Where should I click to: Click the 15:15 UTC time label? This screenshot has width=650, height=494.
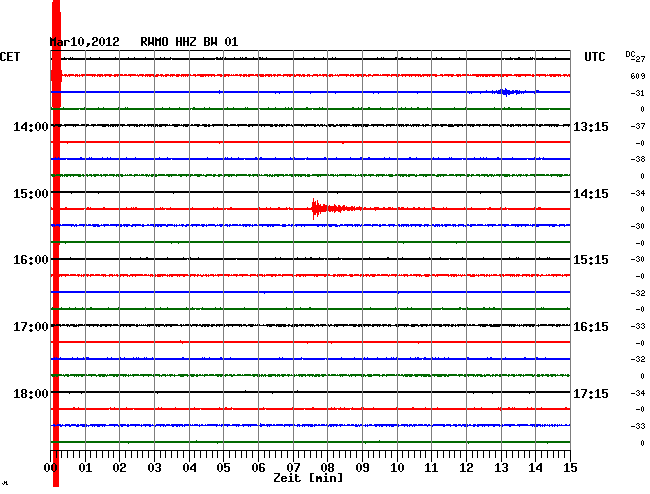pyautogui.click(x=591, y=260)
